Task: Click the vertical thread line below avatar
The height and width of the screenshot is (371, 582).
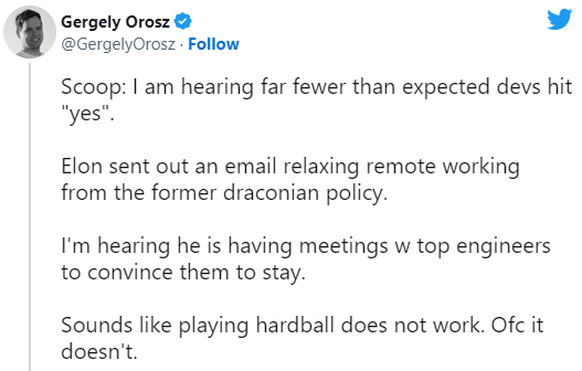Action: 30,217
